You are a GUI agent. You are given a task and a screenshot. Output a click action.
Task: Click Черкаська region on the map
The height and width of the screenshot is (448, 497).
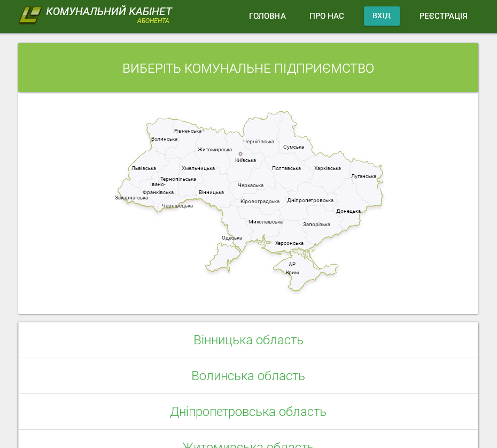251,186
